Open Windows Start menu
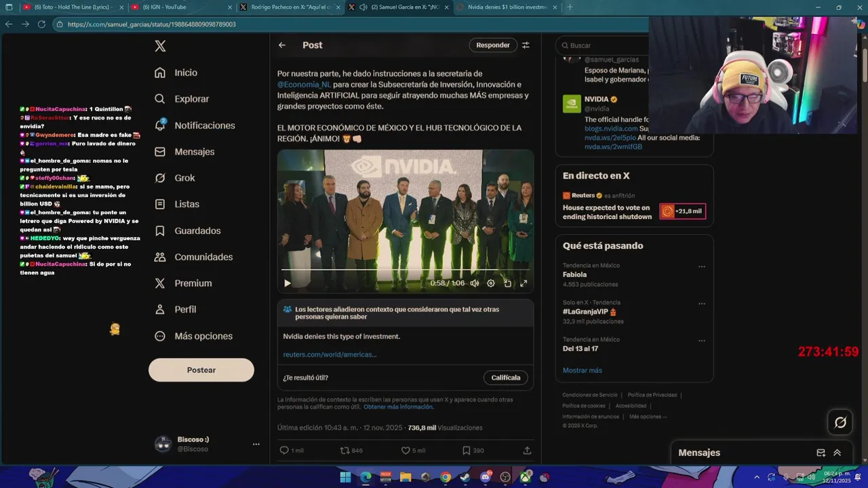The width and height of the screenshot is (868, 488). [345, 476]
